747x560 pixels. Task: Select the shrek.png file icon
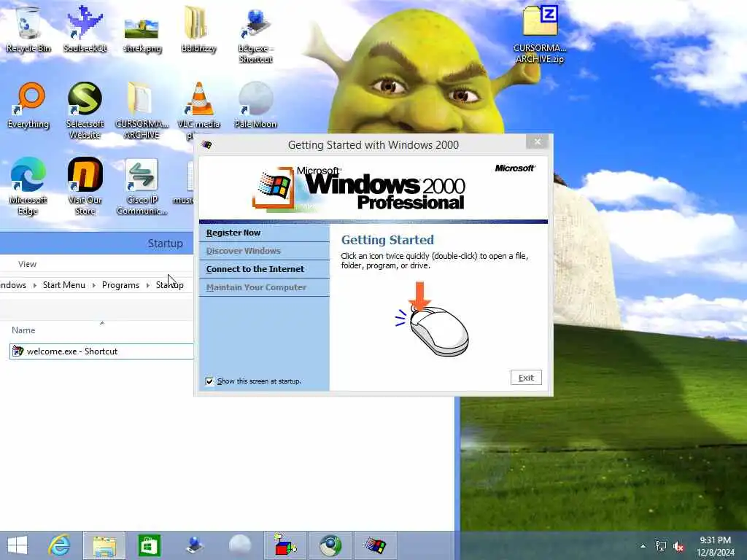[x=142, y=34]
